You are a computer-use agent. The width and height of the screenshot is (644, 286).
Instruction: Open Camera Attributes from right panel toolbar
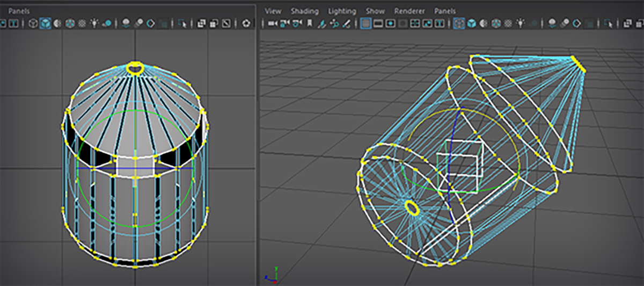click(297, 23)
